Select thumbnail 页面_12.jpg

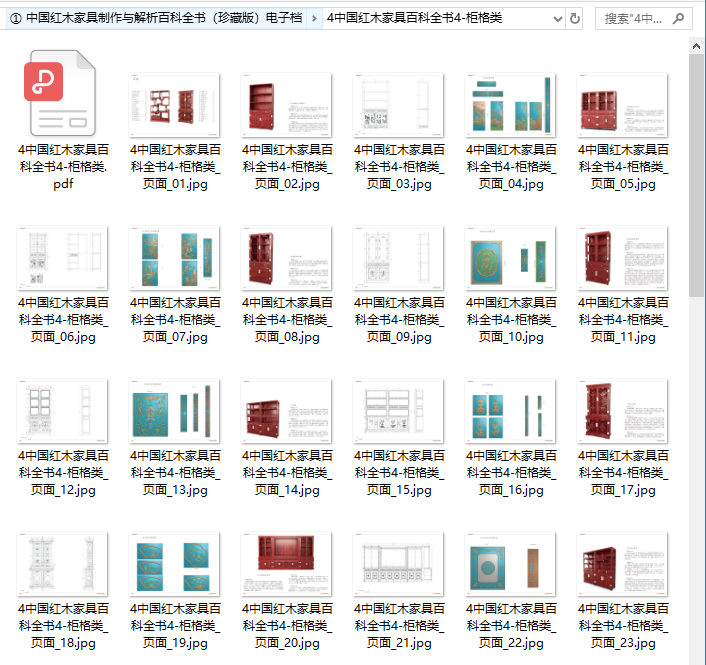tap(62, 412)
